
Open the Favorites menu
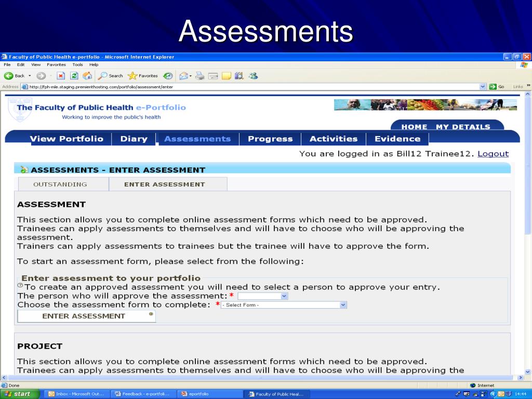coord(56,64)
